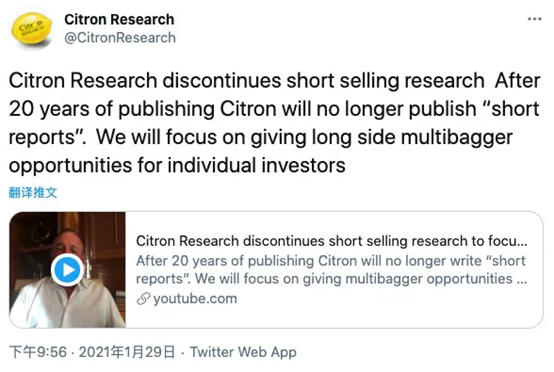Open the Twitter Web App source link
This screenshot has width=554, height=372.
(x=243, y=352)
